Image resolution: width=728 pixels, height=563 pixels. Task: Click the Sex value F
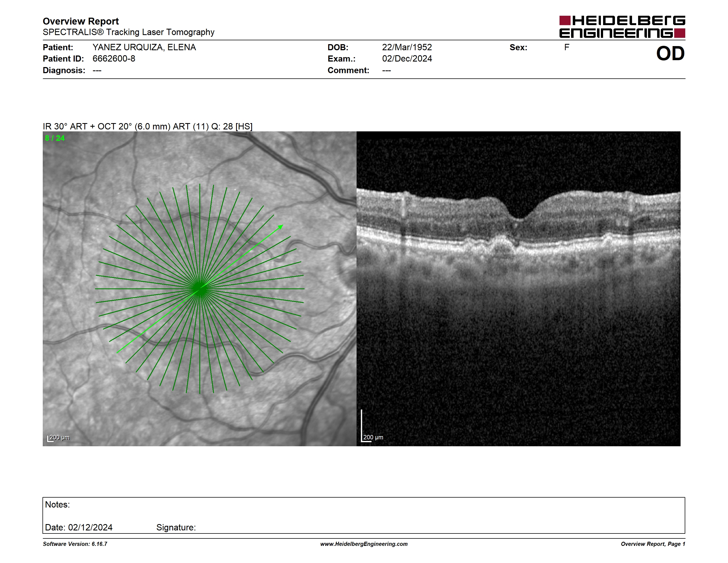pos(567,47)
